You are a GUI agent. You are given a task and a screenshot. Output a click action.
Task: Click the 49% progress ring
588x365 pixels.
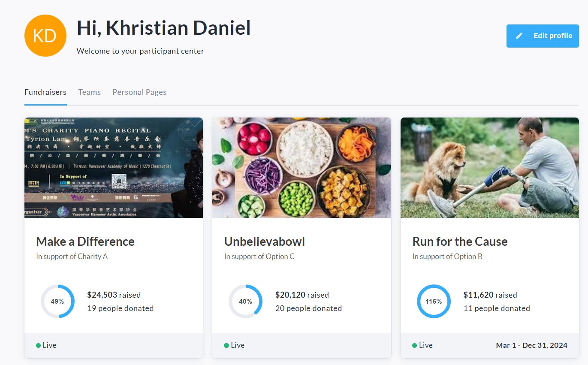coord(57,302)
